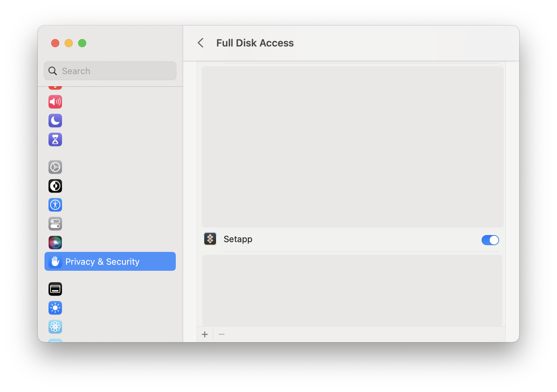Open Sound settings speaker icon
The image size is (557, 392).
coord(55,102)
